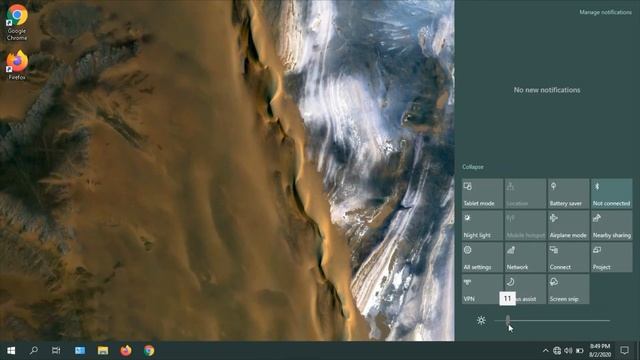The width and height of the screenshot is (640, 360).
Task: Click the brightness sun icon
Action: click(x=481, y=320)
